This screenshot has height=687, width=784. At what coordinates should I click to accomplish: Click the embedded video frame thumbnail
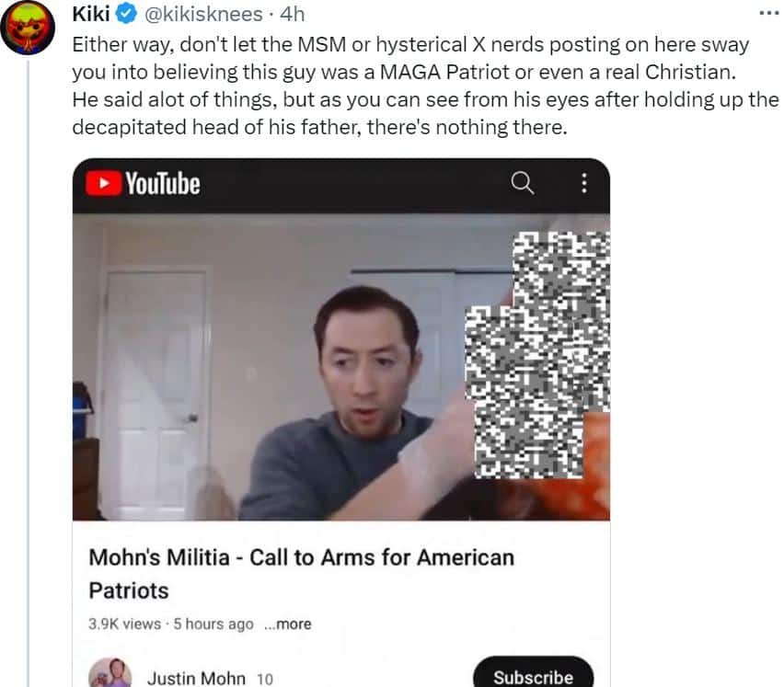point(341,367)
